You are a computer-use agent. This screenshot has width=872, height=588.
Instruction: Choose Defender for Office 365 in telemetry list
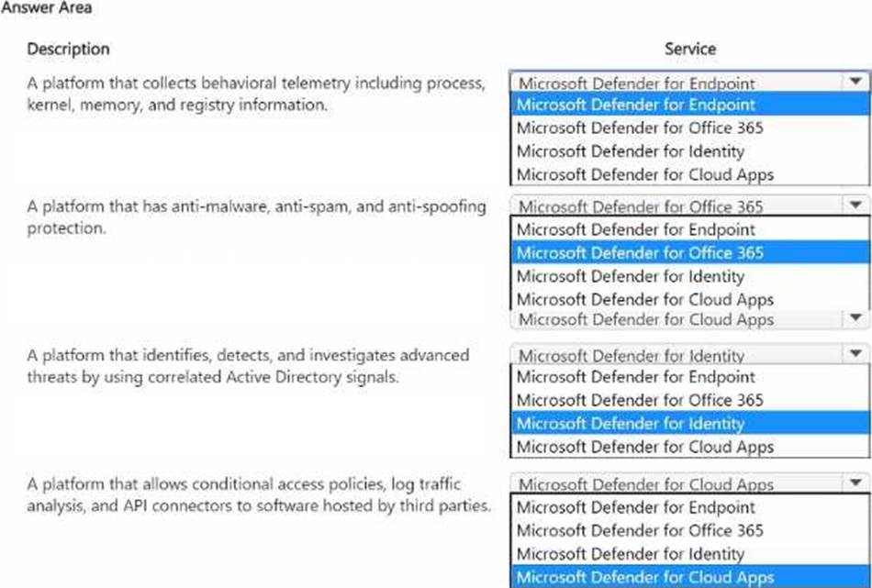tap(639, 128)
